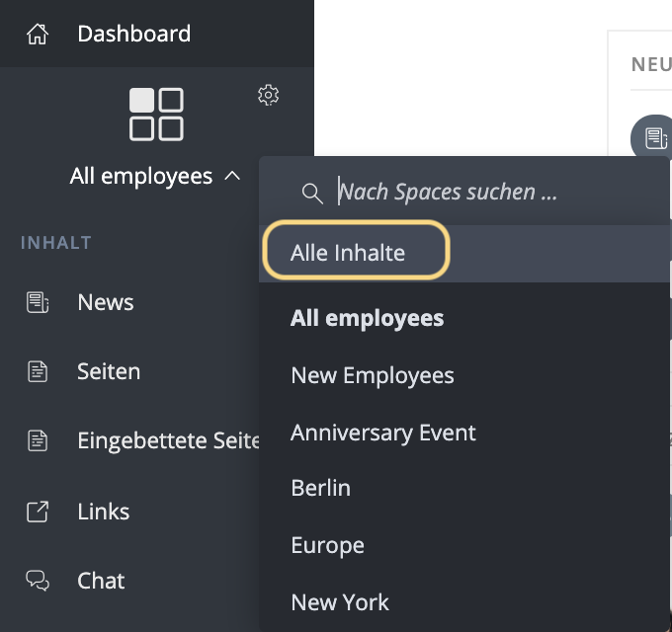The image size is (672, 632).
Task: Open settings via the gear icon
Action: click(x=268, y=95)
